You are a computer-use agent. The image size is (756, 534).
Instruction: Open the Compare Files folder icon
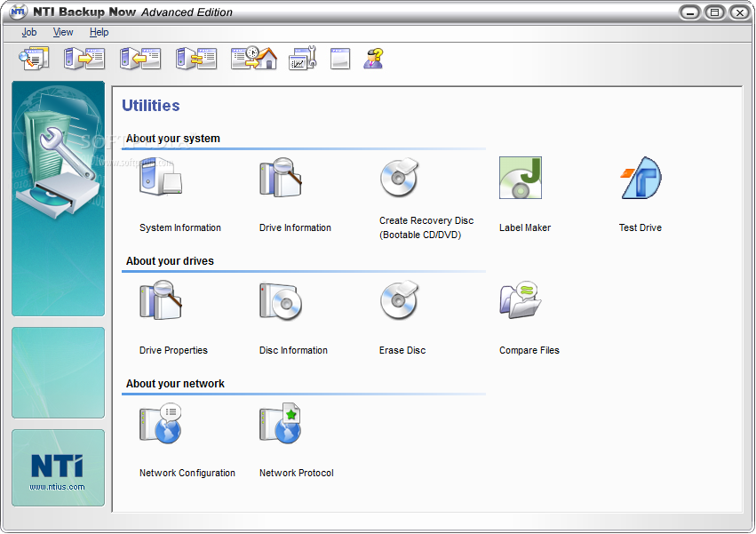click(x=521, y=300)
